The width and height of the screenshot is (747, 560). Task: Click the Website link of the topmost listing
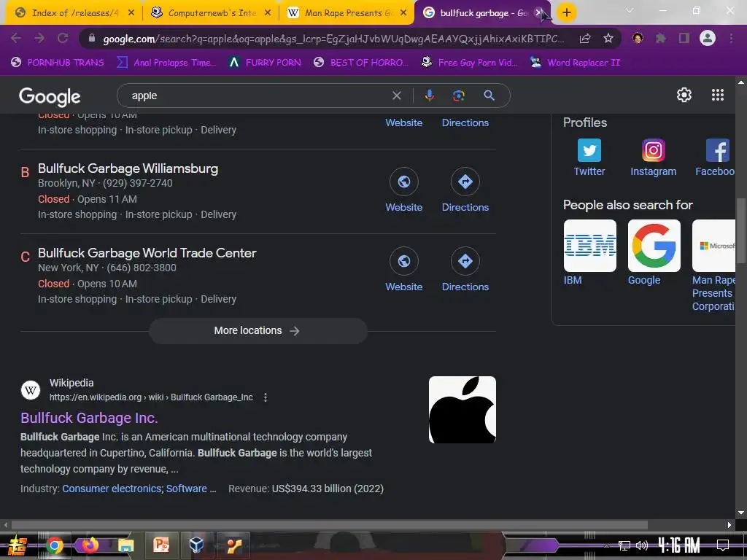click(404, 122)
